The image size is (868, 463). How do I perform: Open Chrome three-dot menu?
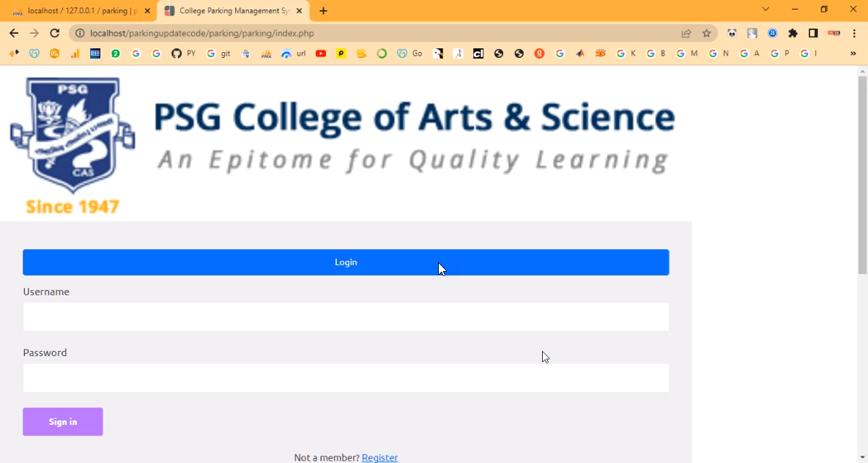click(854, 33)
